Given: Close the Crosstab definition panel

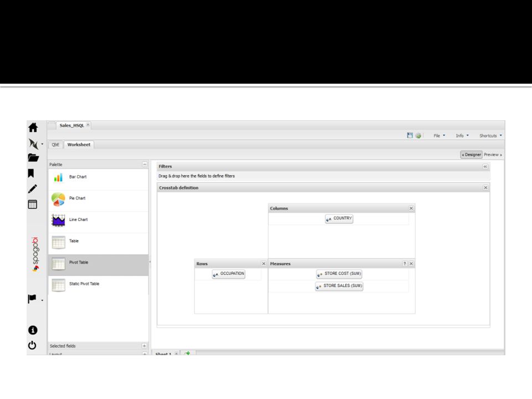Looking at the screenshot, I should point(485,188).
